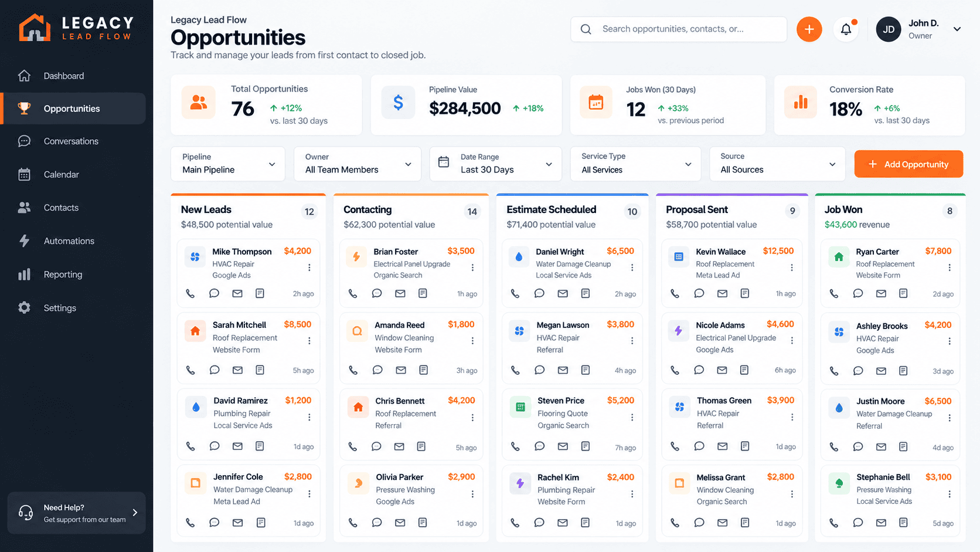980x552 pixels.
Task: Click the New Leads count badge 12
Action: 309,212
